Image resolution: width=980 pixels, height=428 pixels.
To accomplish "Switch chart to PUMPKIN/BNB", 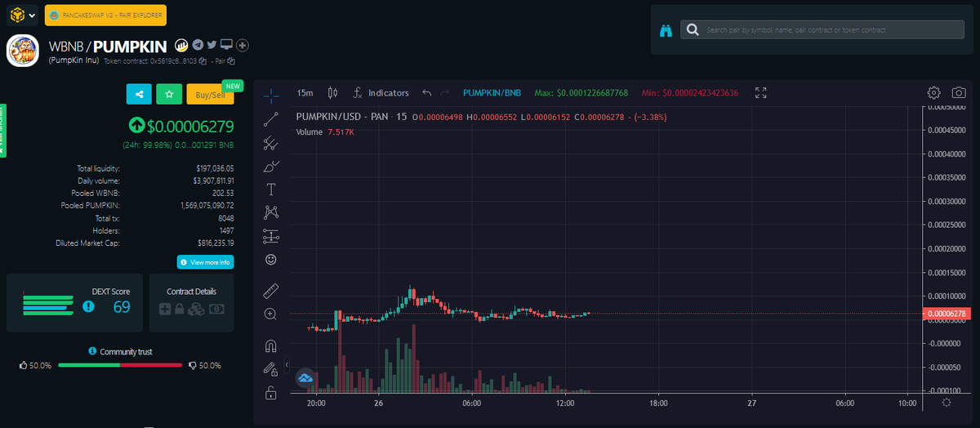I will 492,93.
